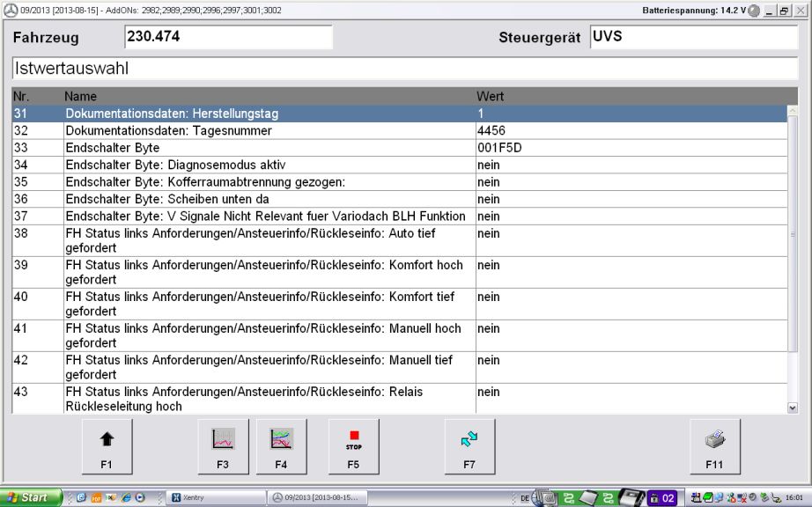Click the first blue quick launch icon
812x507 pixels.
point(81,497)
